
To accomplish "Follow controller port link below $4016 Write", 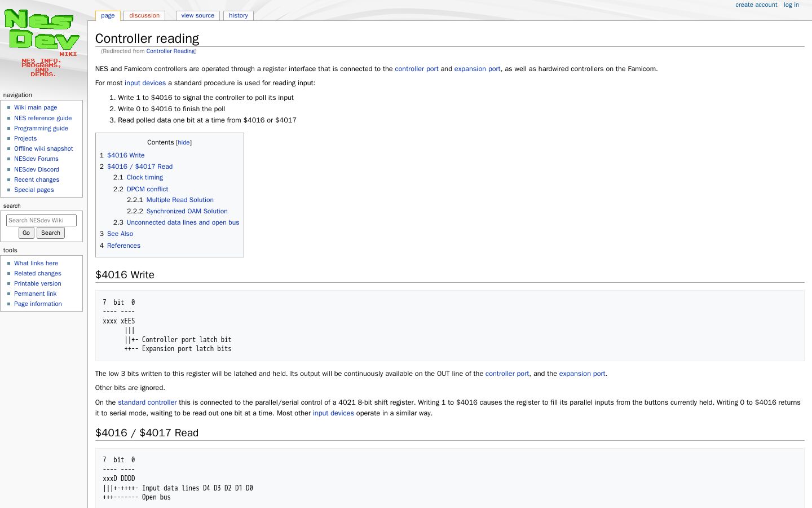I will click(x=507, y=374).
